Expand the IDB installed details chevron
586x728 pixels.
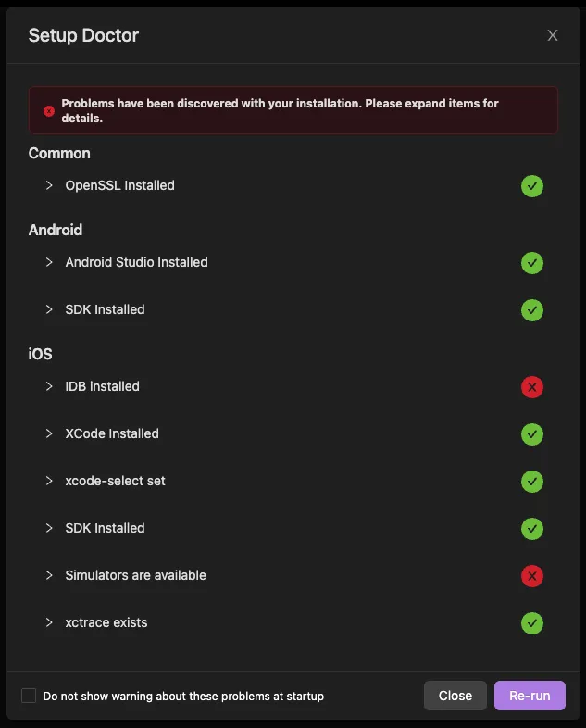pyautogui.click(x=49, y=386)
